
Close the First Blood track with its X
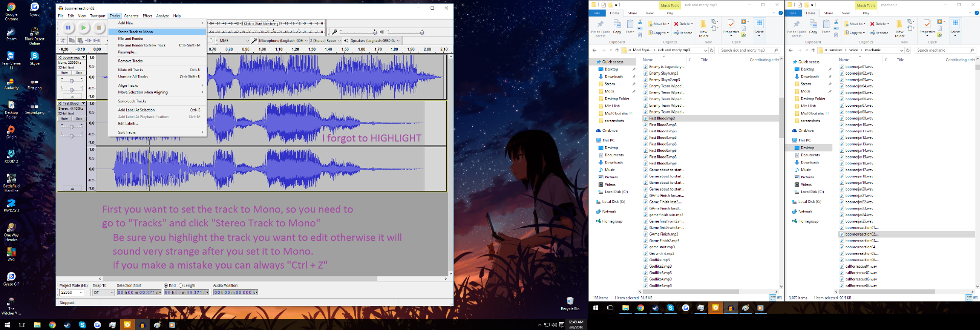[x=60, y=103]
